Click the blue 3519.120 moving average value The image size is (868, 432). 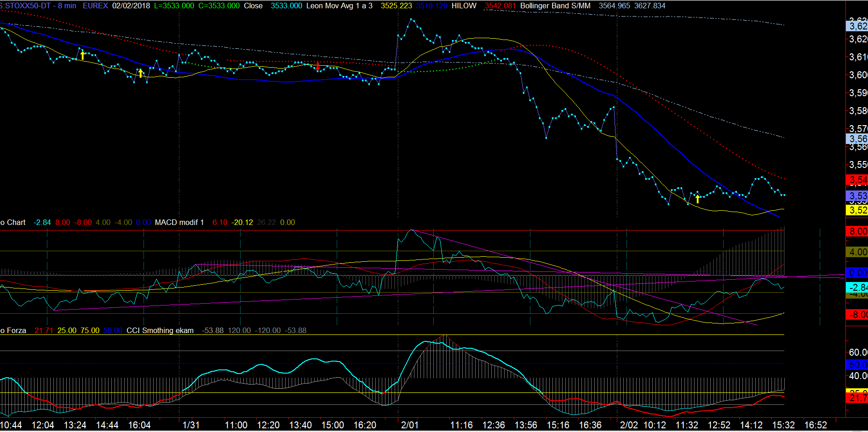[x=431, y=6]
